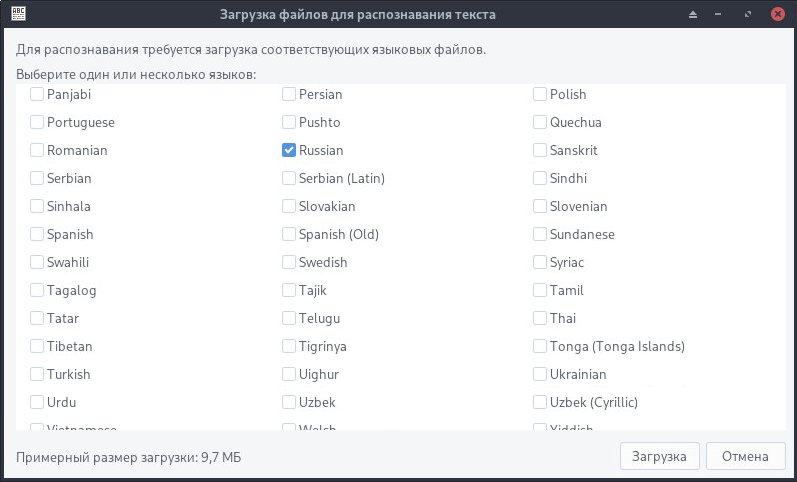This screenshot has height=482, width=797.
Task: Click the ABC app icon in title bar
Action: pyautogui.click(x=18, y=15)
